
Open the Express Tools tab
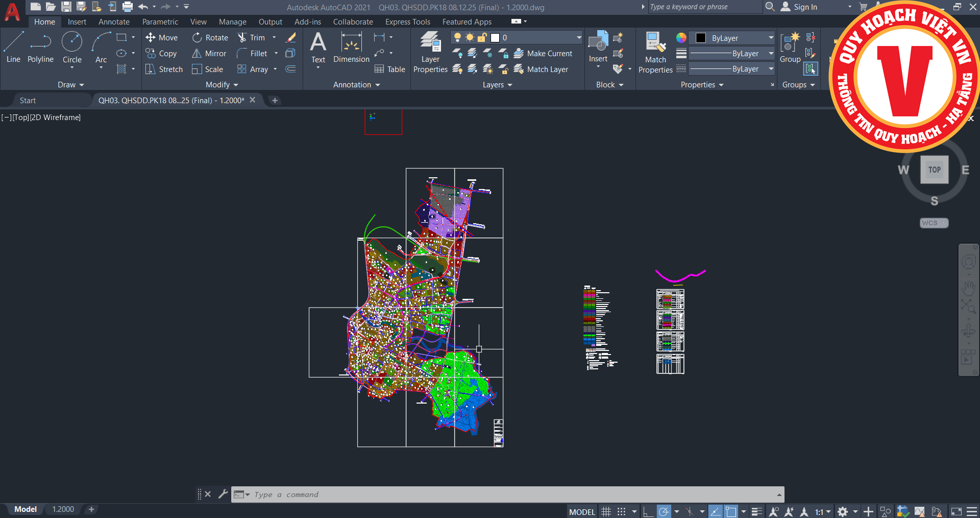coord(407,22)
